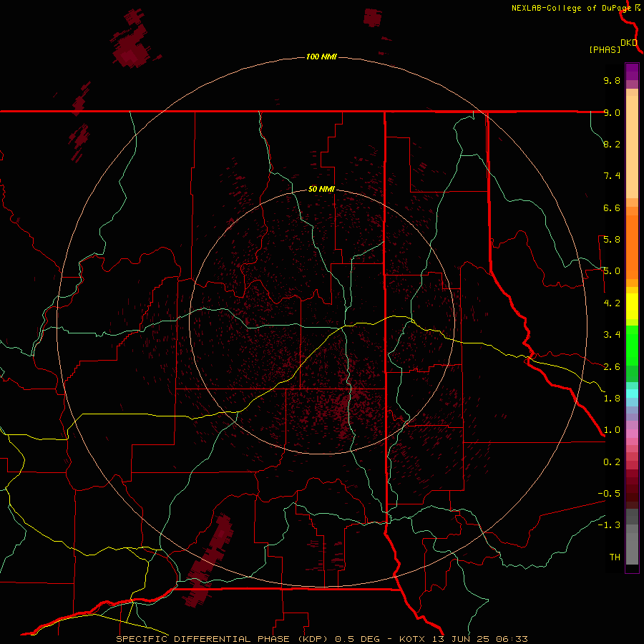Pick the orange color bar segment
This screenshot has height=644, width=644.
click(632, 247)
